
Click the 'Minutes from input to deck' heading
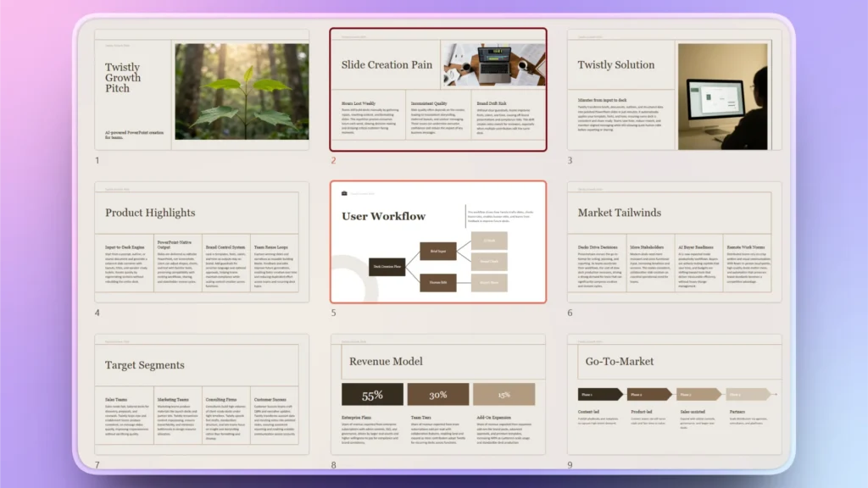(x=603, y=100)
